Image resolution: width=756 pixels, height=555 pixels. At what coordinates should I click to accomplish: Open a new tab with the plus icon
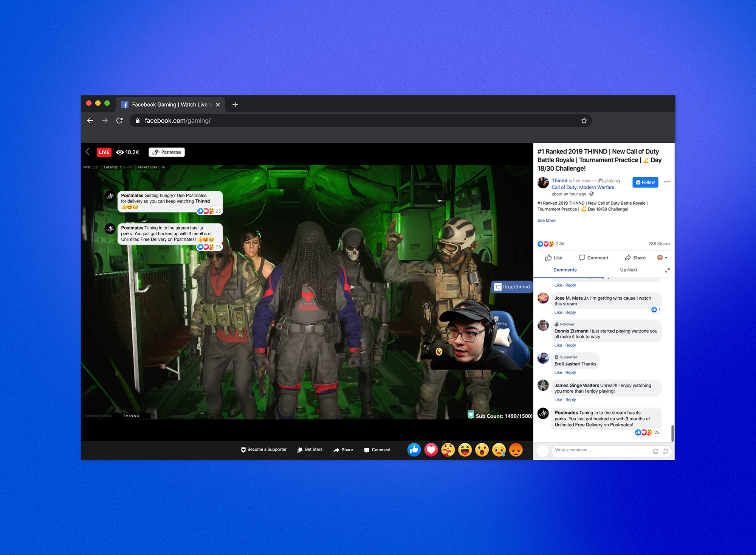pyautogui.click(x=235, y=104)
